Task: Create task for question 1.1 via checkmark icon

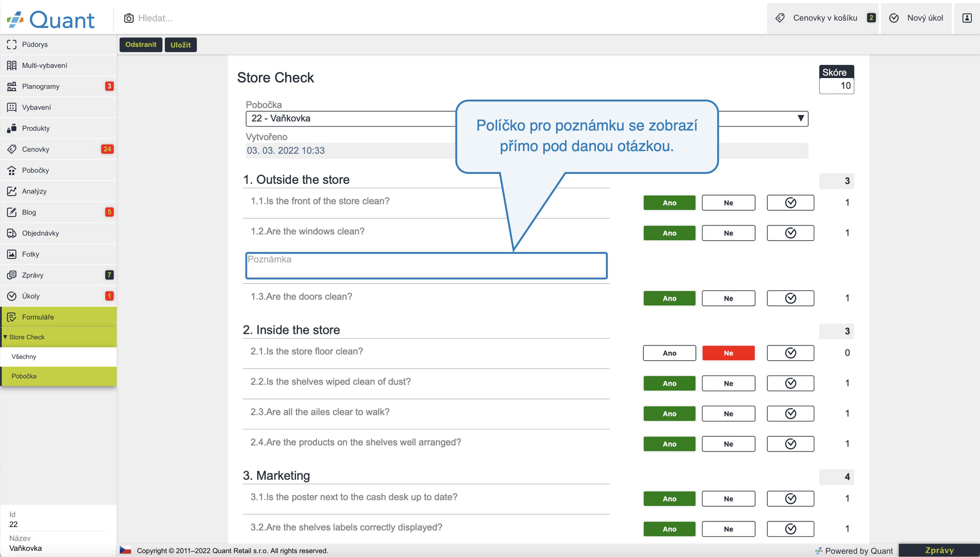Action: (790, 203)
